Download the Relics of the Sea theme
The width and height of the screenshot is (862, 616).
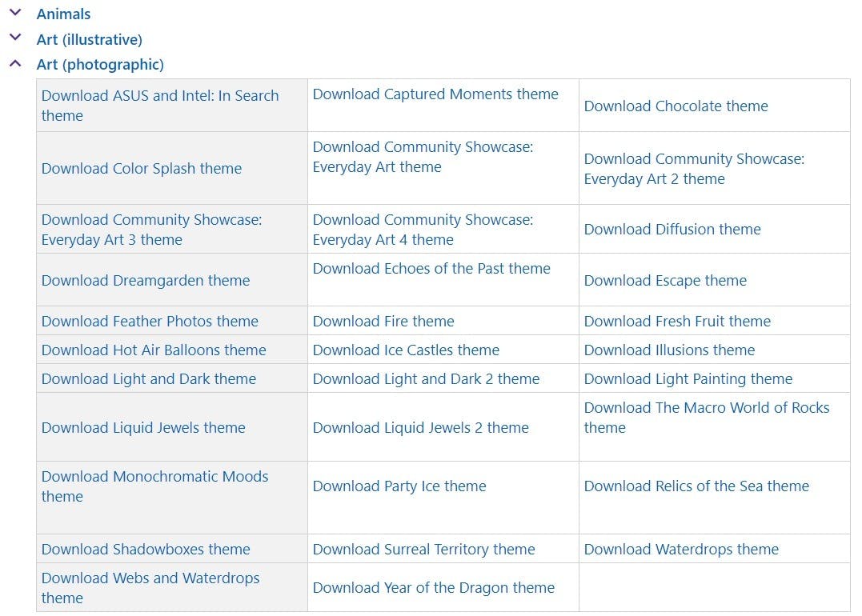point(696,486)
